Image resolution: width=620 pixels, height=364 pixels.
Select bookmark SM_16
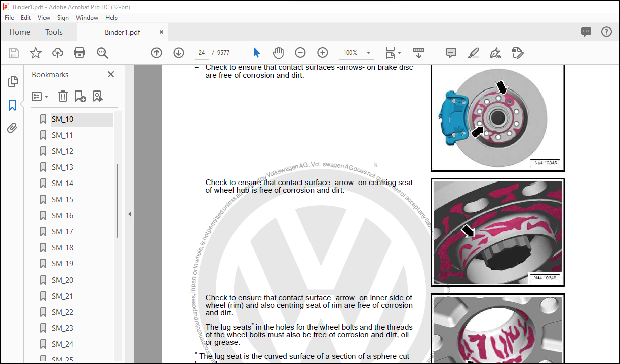click(x=62, y=216)
